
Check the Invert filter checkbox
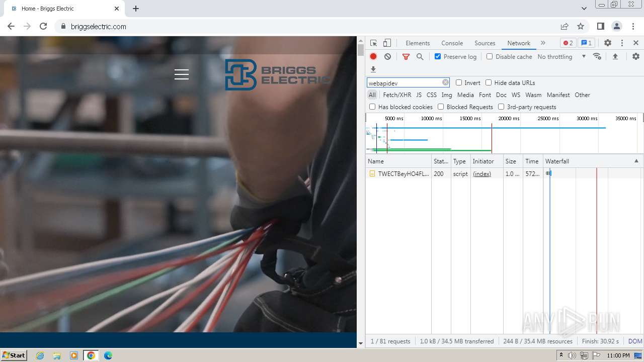tap(459, 83)
